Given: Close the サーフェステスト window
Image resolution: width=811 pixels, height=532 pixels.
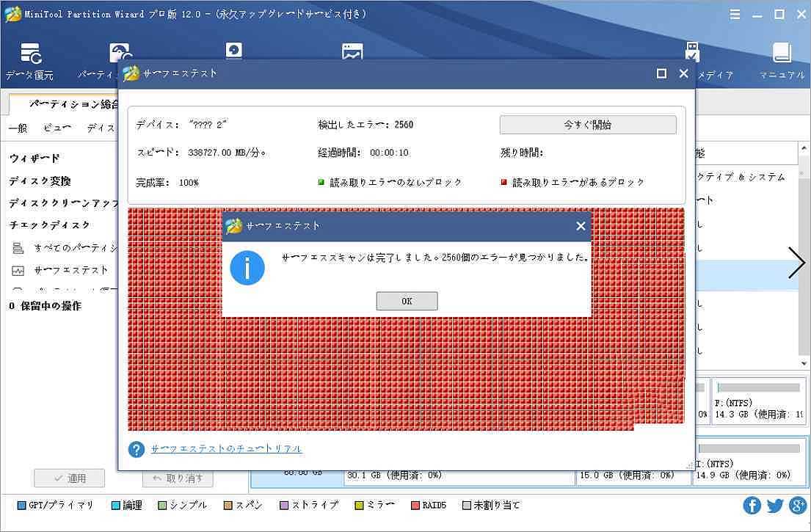Looking at the screenshot, I should tap(683, 73).
